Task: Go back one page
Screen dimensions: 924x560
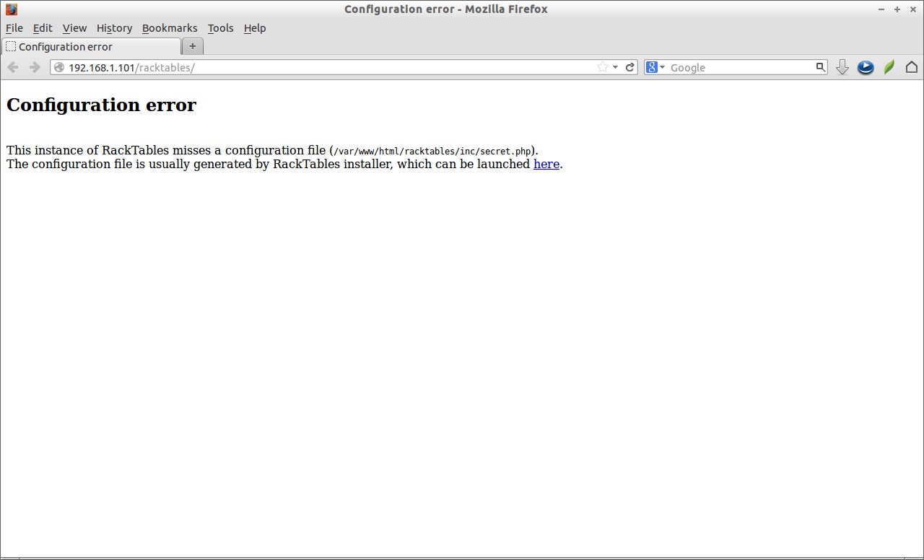Action: point(13,67)
